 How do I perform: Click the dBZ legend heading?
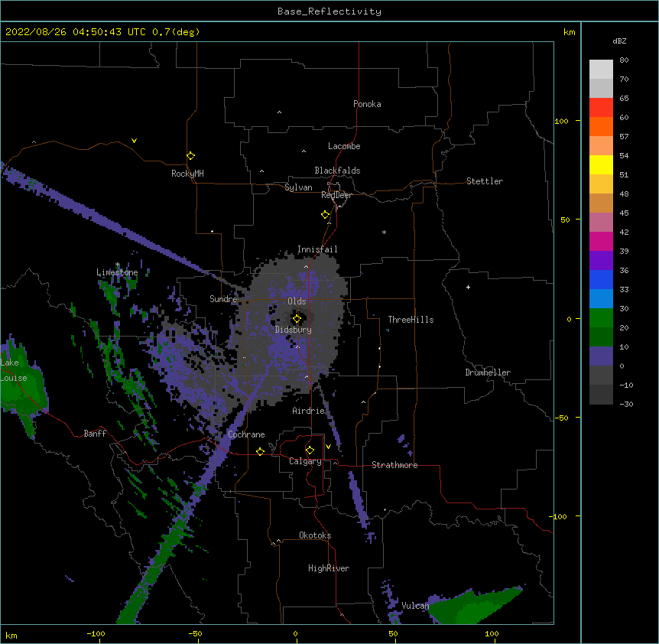click(x=619, y=41)
